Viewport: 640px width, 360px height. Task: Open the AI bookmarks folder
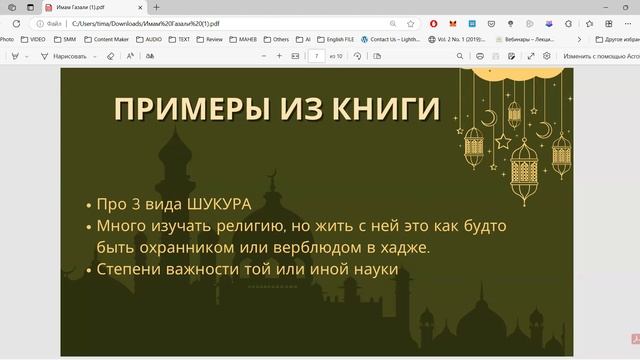click(x=303, y=40)
